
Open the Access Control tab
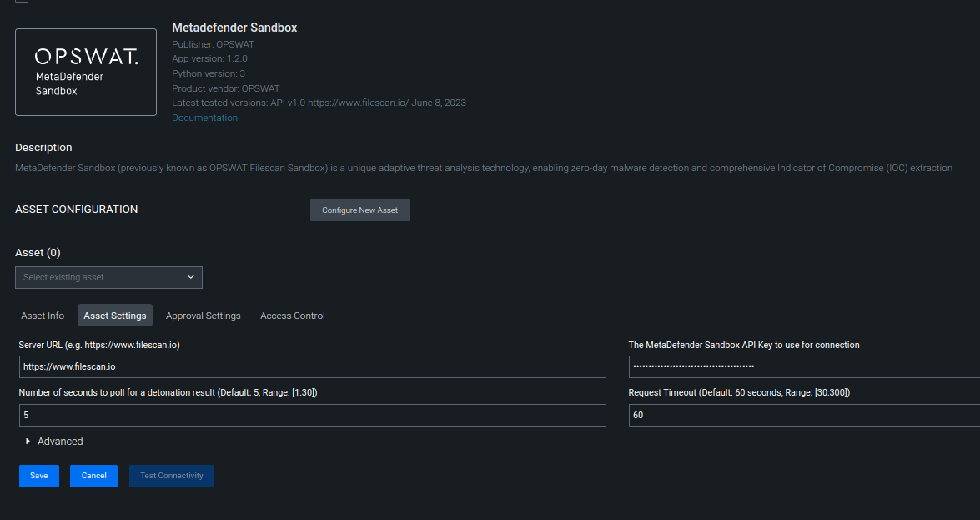pos(293,316)
